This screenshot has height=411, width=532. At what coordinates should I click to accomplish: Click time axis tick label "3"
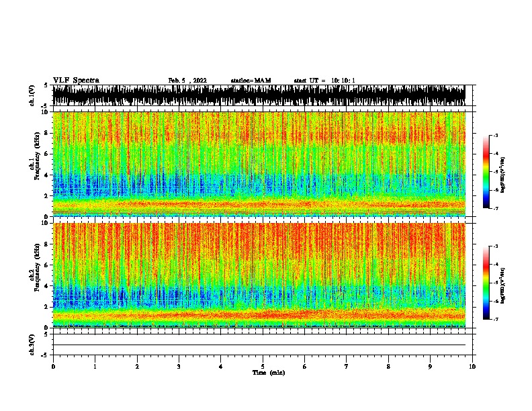(179, 367)
